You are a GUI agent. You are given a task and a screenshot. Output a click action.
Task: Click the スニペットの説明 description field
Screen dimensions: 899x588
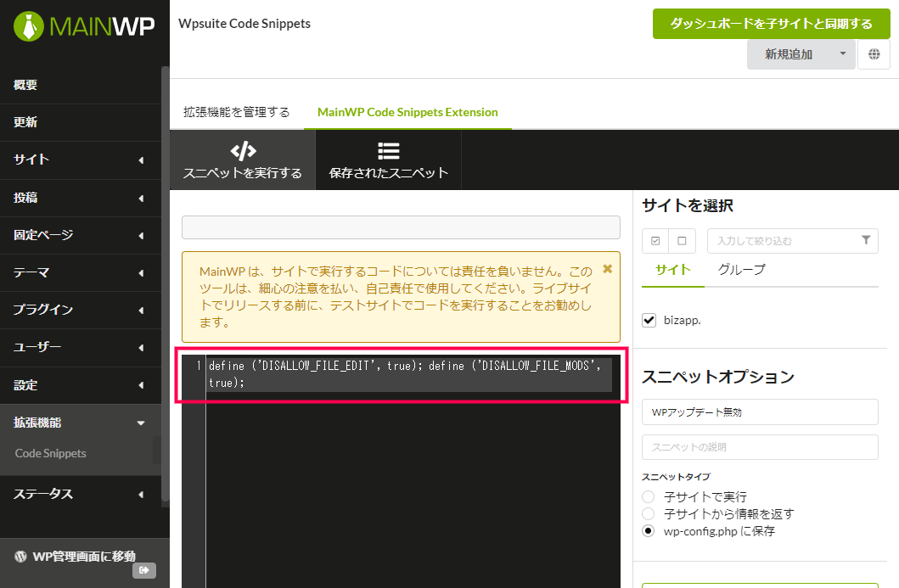tap(760, 447)
